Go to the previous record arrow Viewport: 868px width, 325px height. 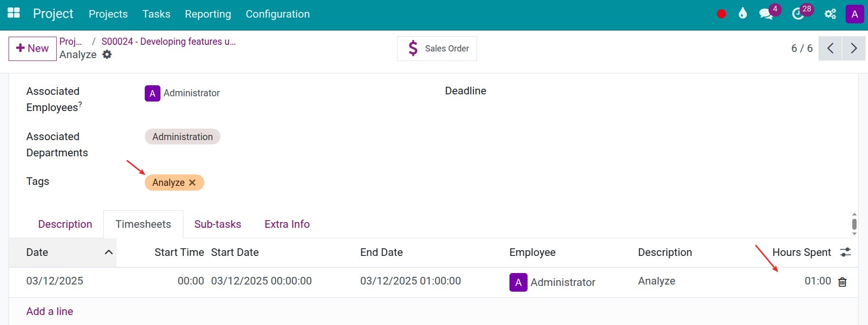[x=830, y=48]
